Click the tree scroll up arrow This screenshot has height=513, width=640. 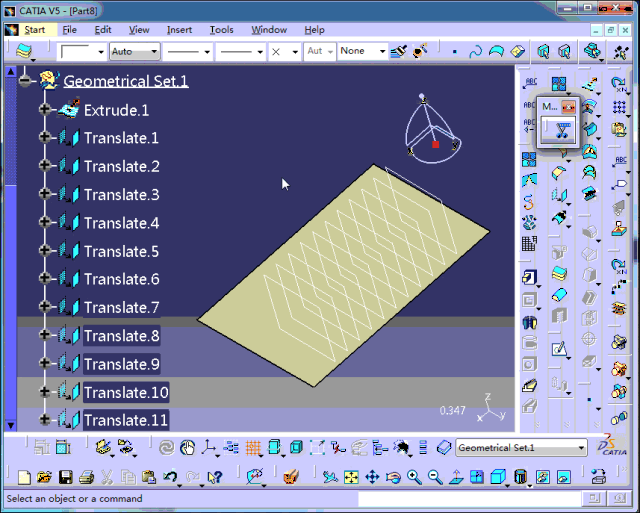11,72
